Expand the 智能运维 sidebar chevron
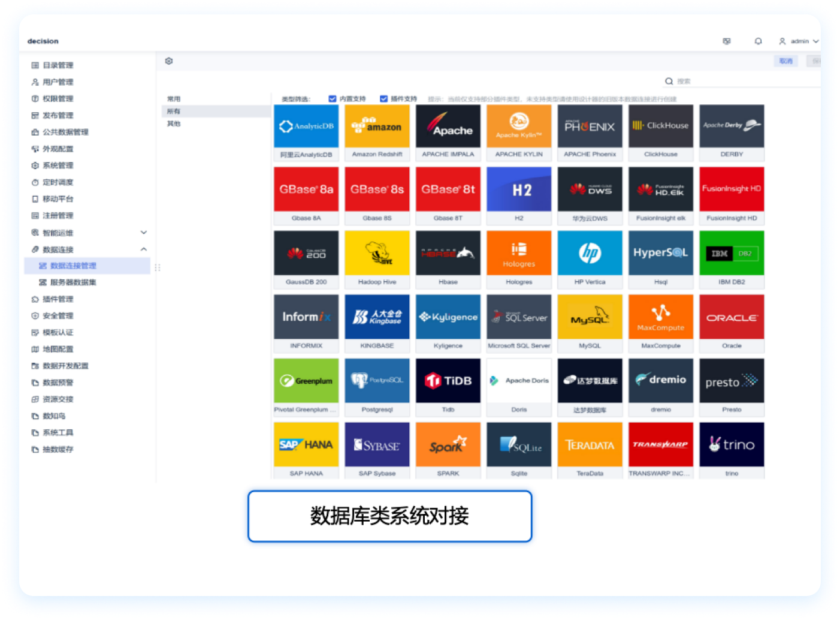 tap(144, 233)
